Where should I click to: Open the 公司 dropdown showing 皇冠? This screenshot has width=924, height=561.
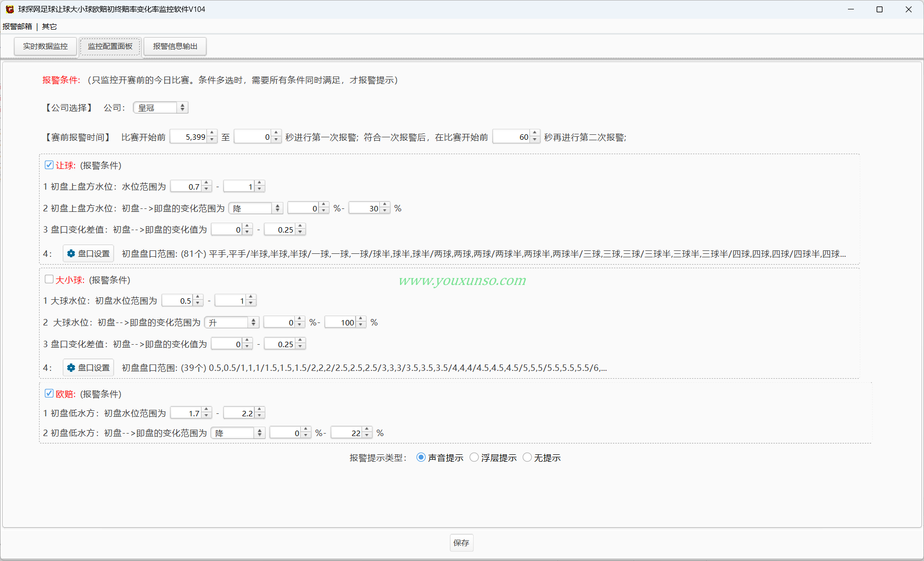click(161, 108)
